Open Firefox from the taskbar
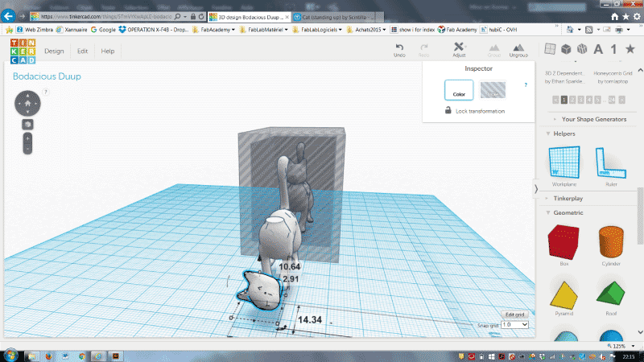This screenshot has width=644, height=362. (48, 356)
